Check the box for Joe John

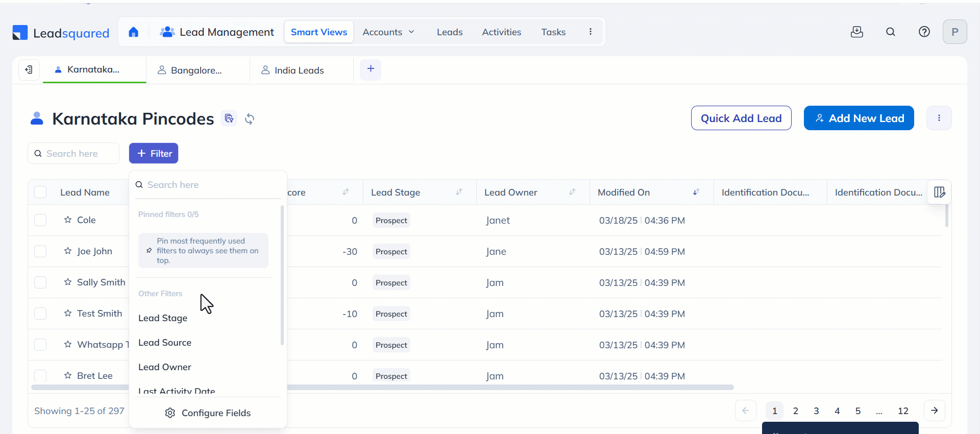40,251
